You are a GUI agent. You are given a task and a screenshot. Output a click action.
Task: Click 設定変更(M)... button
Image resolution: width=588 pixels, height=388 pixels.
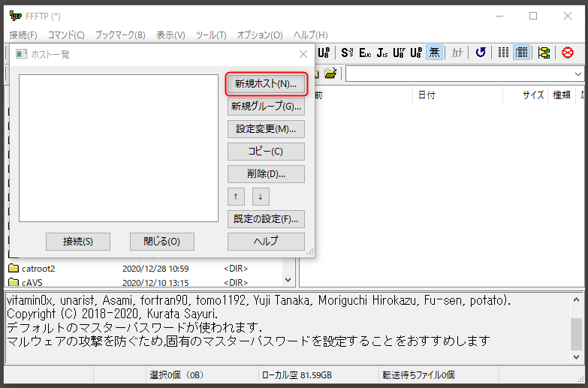coord(266,129)
